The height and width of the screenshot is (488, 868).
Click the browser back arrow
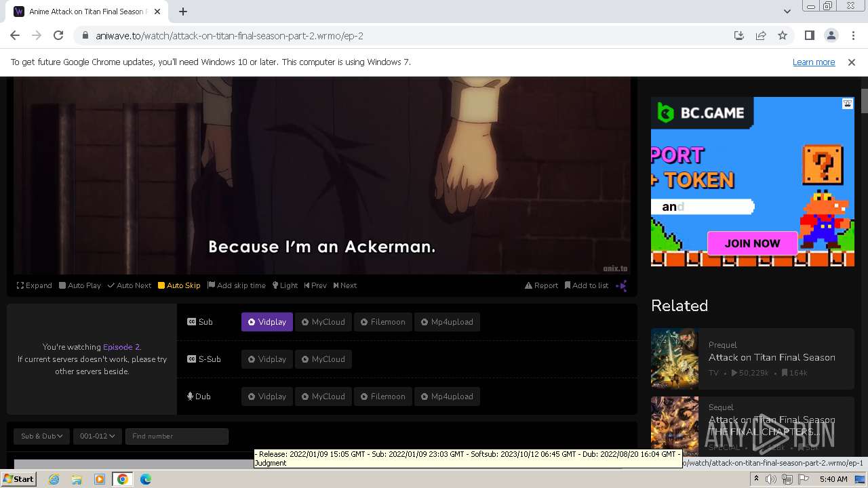click(15, 36)
